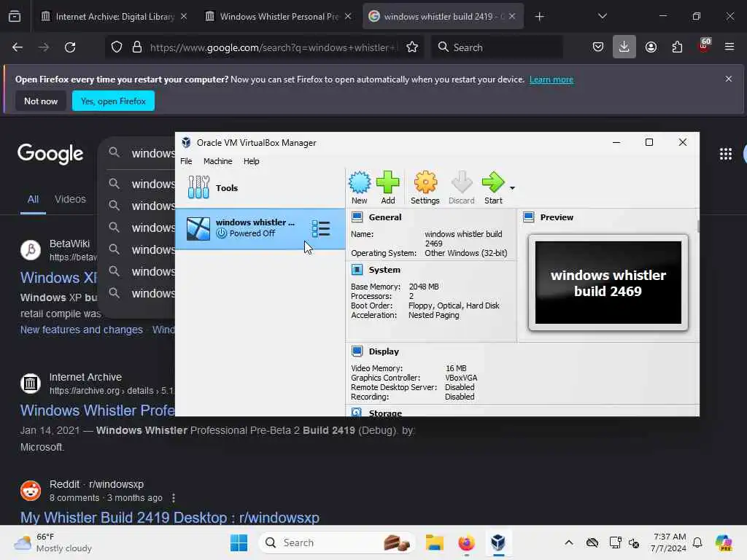Image resolution: width=747 pixels, height=560 pixels.
Task: Open the New features and changes link
Action: click(x=82, y=330)
